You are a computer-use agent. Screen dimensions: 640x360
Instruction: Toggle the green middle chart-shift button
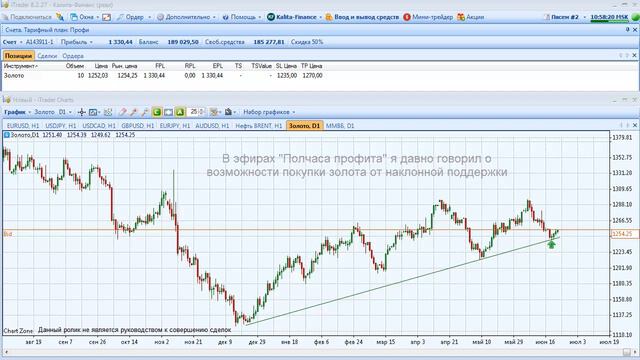[x=168, y=112]
